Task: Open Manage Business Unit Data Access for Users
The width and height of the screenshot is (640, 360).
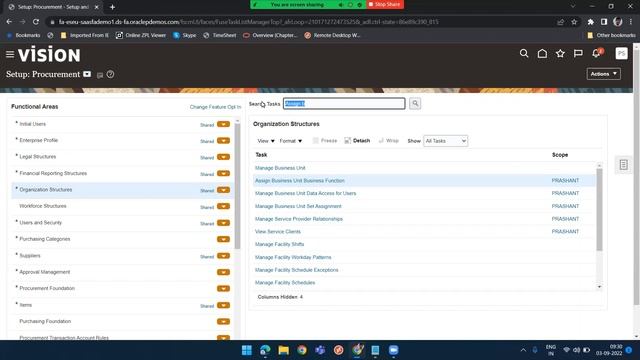Action: point(305,193)
